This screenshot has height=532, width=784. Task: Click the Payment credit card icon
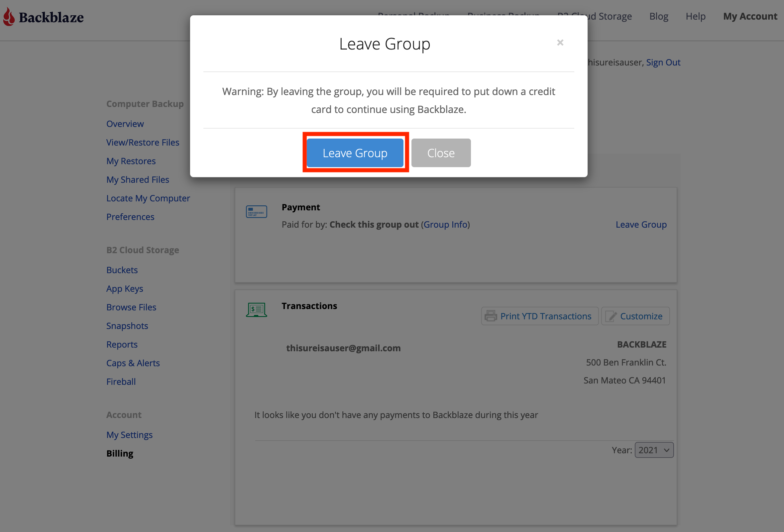256,212
